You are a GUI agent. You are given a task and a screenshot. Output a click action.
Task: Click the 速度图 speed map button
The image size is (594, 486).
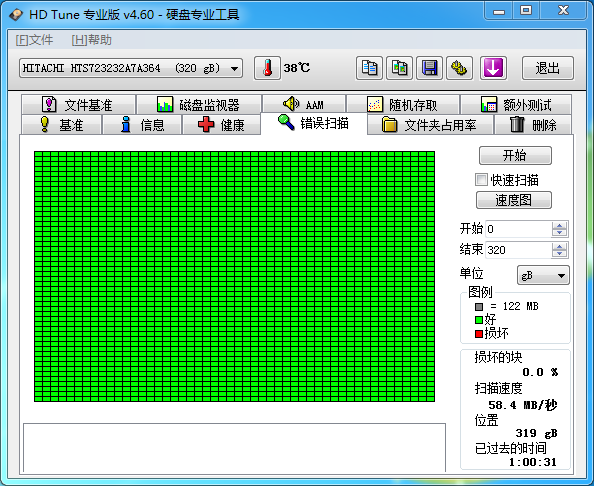click(514, 200)
